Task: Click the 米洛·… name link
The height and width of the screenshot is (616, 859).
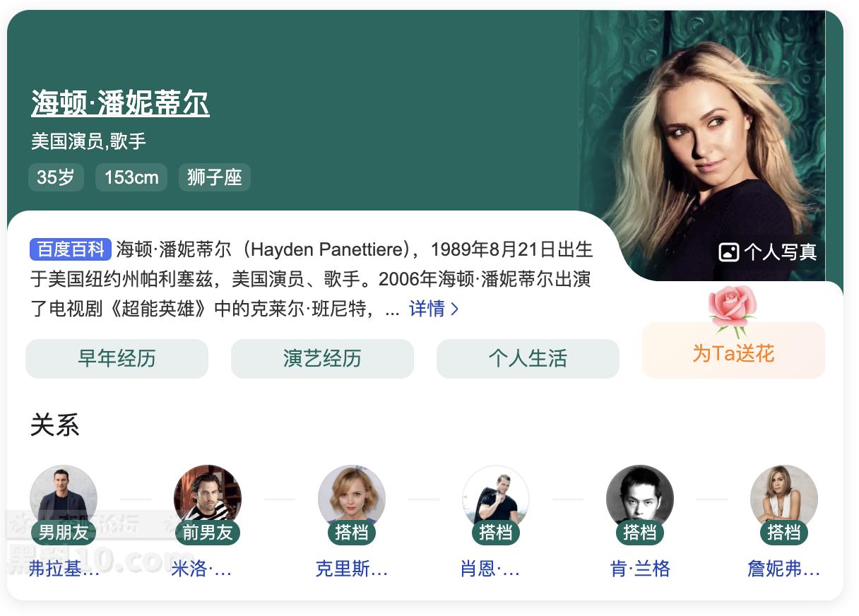Action: (201, 569)
